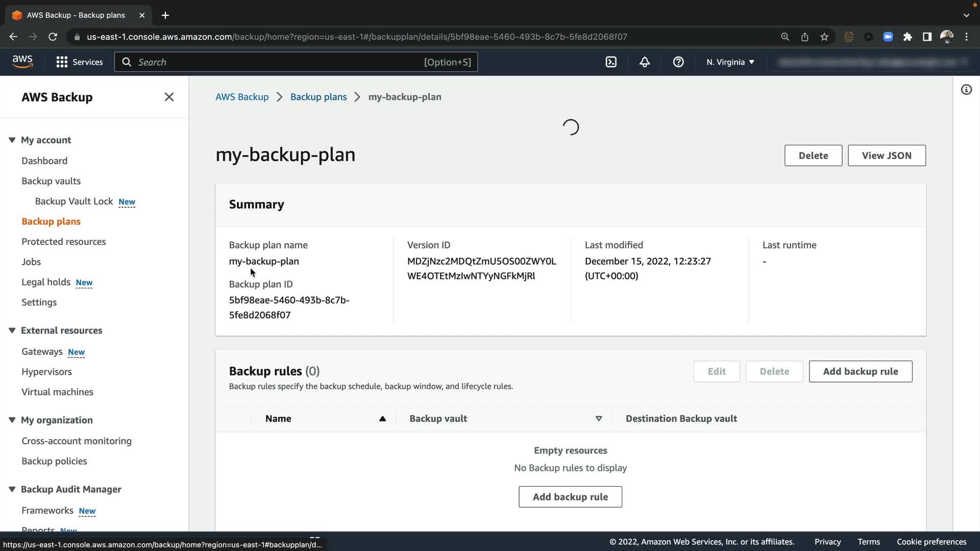Open browser extensions puzzle icon
The height and width of the screenshot is (551, 980).
(x=908, y=37)
